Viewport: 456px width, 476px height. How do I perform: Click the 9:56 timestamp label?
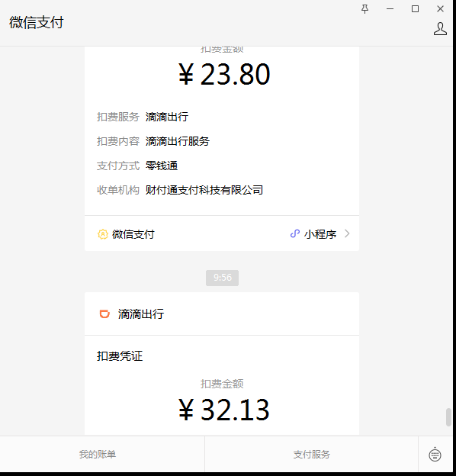coord(223,278)
